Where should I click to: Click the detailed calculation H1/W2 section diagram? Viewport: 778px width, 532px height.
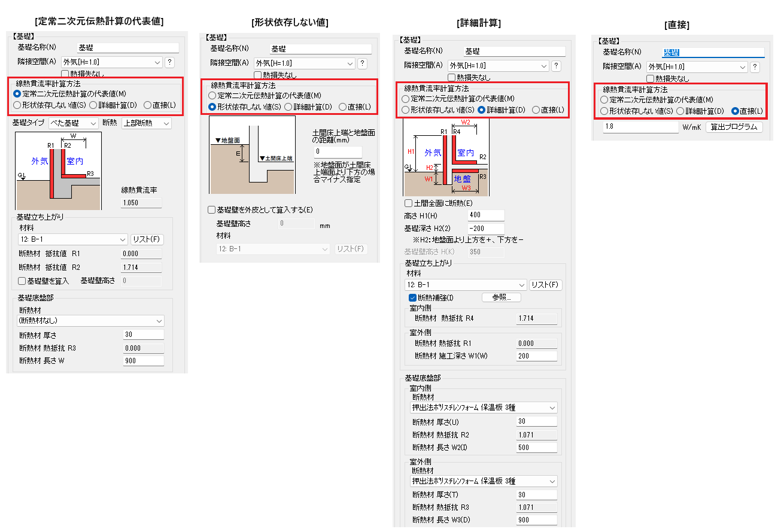[x=446, y=157]
